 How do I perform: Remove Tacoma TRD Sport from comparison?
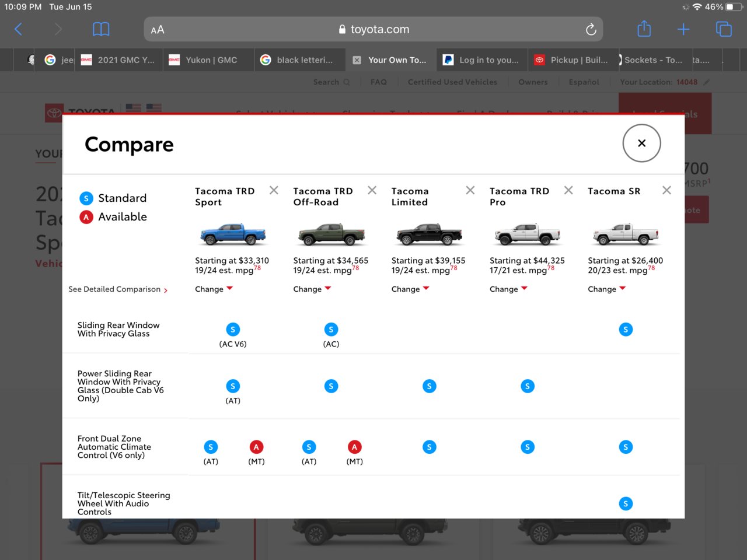(x=274, y=190)
